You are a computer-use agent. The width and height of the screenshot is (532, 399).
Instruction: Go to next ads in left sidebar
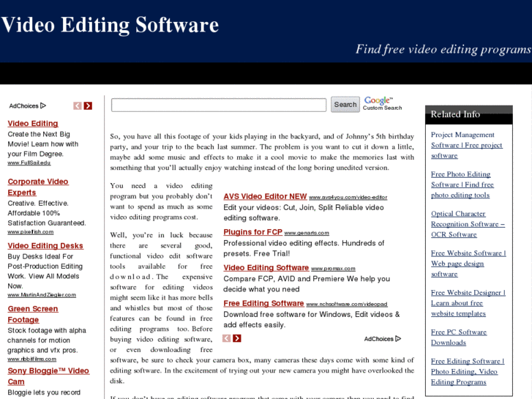88,106
